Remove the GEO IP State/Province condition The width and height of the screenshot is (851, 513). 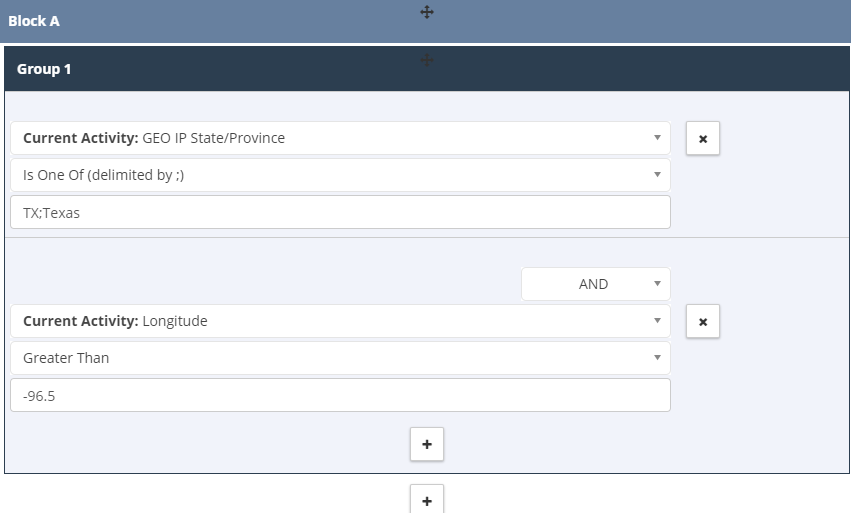tap(703, 138)
